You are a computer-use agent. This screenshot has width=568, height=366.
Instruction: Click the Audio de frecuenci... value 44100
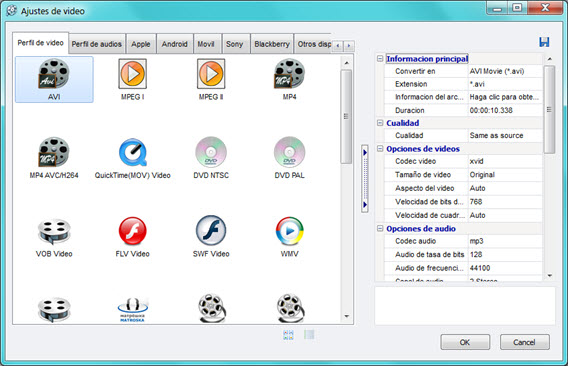tap(505, 268)
